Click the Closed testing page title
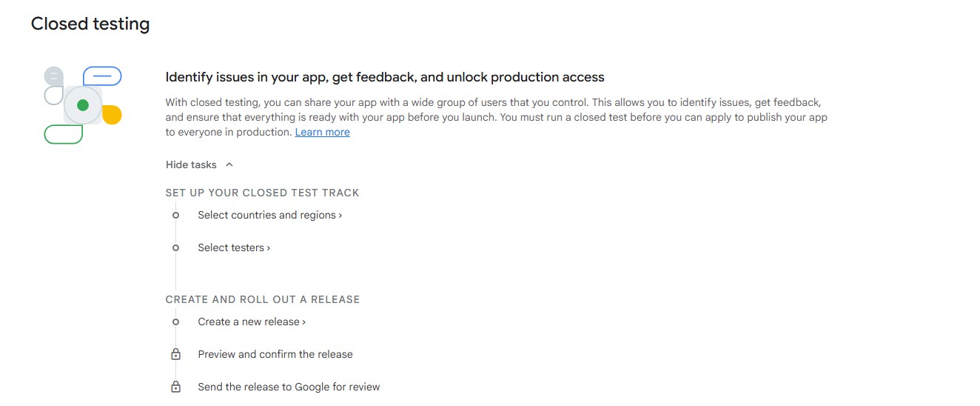Image resolution: width=980 pixels, height=406 pixels. pyautogui.click(x=90, y=24)
